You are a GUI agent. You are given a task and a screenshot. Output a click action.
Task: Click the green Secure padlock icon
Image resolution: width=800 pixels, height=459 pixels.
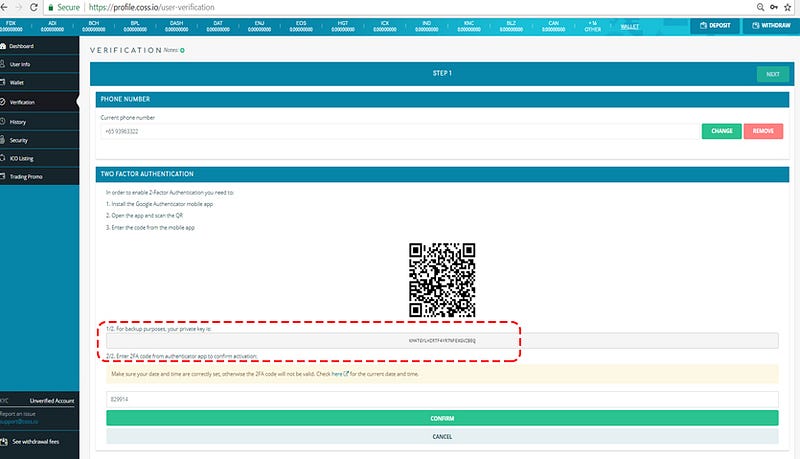(51, 7)
